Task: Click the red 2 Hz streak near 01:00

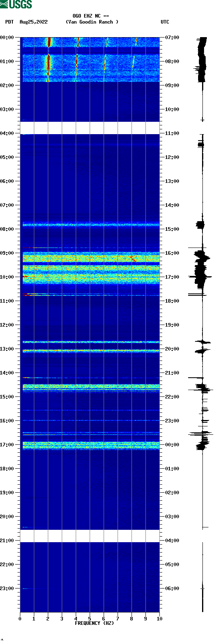Action: [x=48, y=64]
